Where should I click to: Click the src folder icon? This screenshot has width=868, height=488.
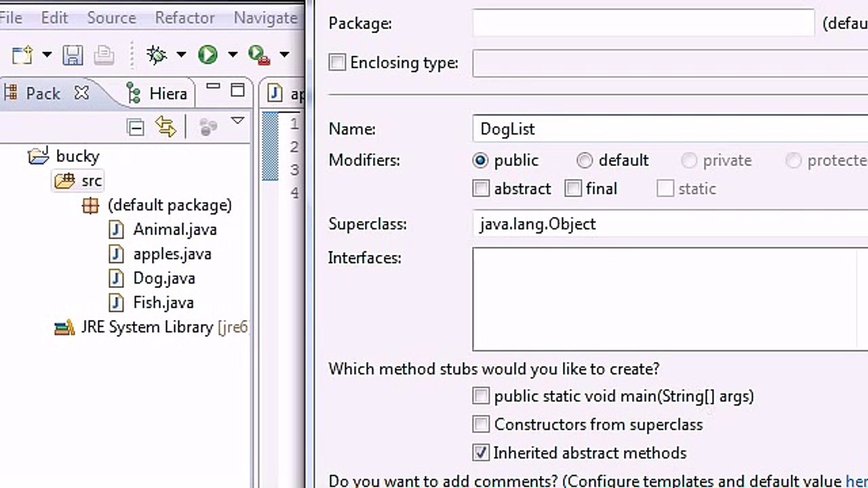[x=64, y=181]
